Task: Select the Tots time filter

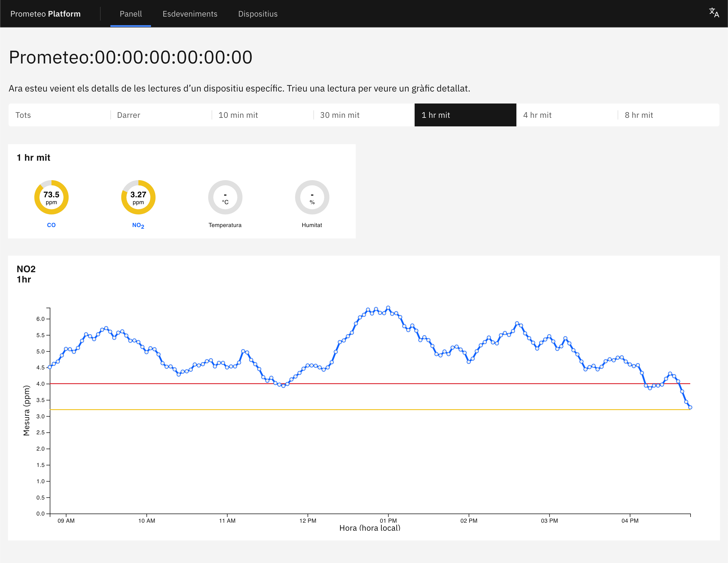Action: (x=59, y=115)
